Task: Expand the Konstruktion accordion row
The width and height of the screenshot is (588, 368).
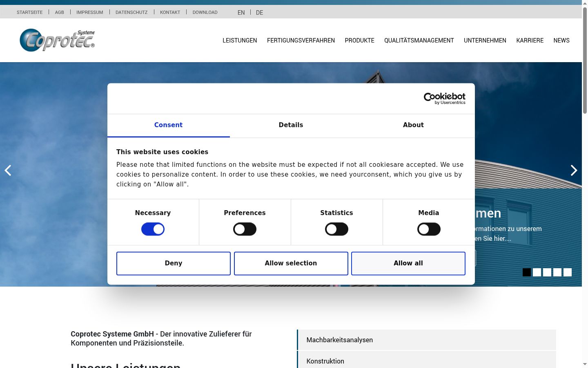Action: pyautogui.click(x=427, y=359)
